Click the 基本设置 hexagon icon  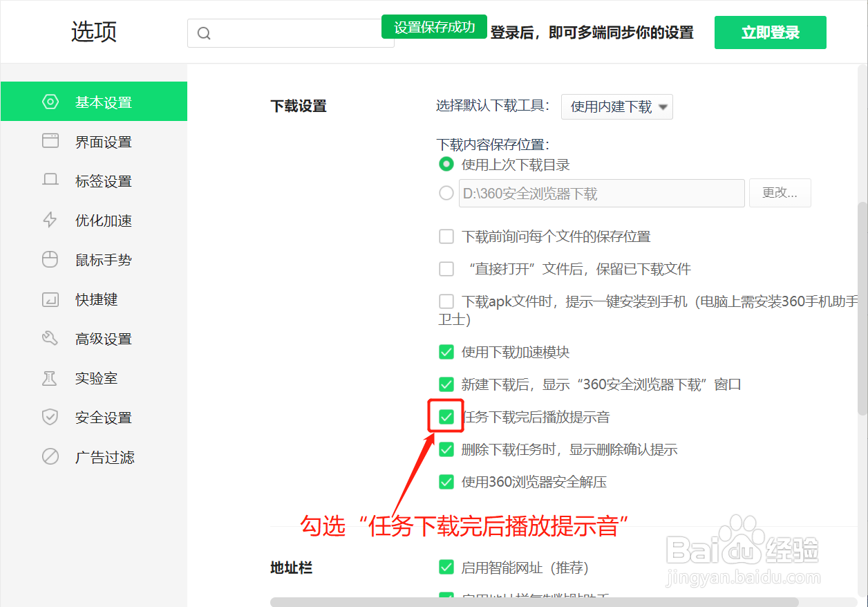pos(50,102)
